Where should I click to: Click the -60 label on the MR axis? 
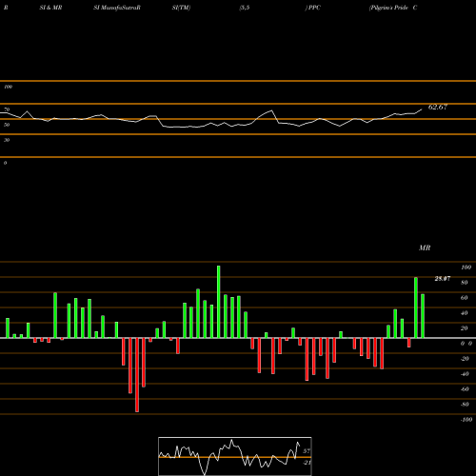pos(465,389)
